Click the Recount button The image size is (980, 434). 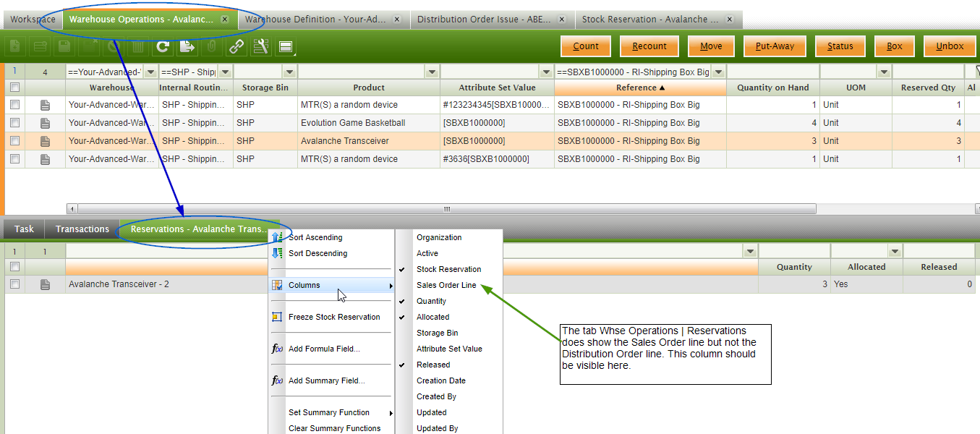649,46
